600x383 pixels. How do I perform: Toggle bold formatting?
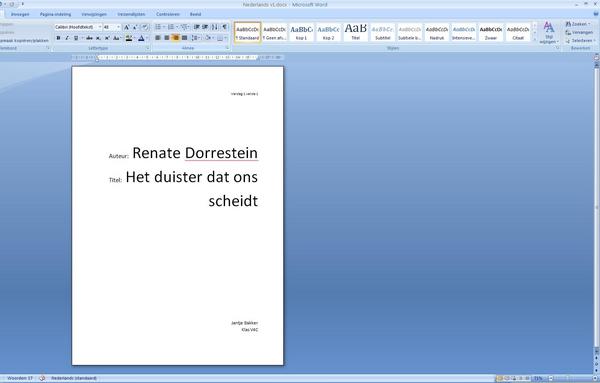click(58, 38)
